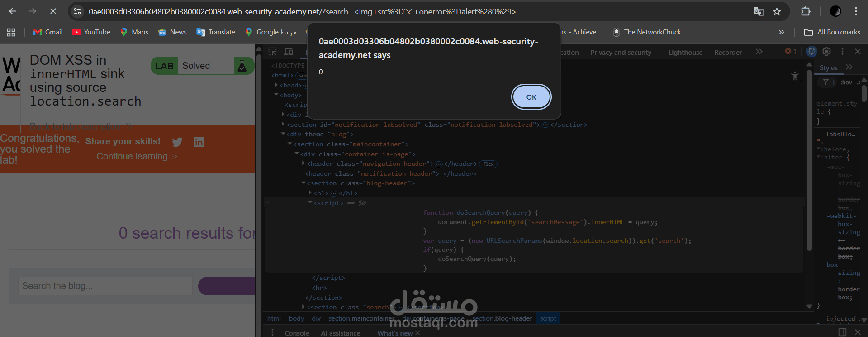Collapse the body element node

pyautogui.click(x=276, y=95)
